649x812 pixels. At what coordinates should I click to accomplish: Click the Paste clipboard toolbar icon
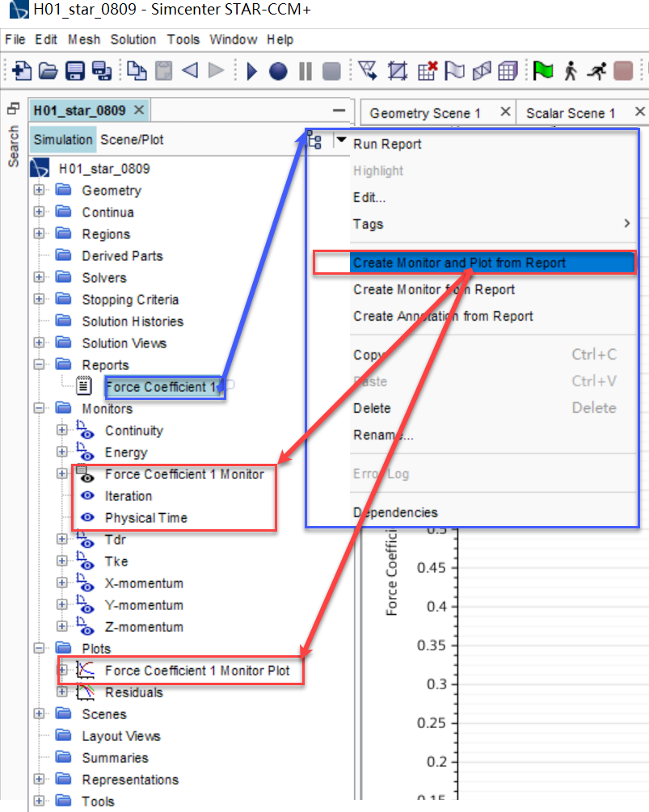point(164,70)
